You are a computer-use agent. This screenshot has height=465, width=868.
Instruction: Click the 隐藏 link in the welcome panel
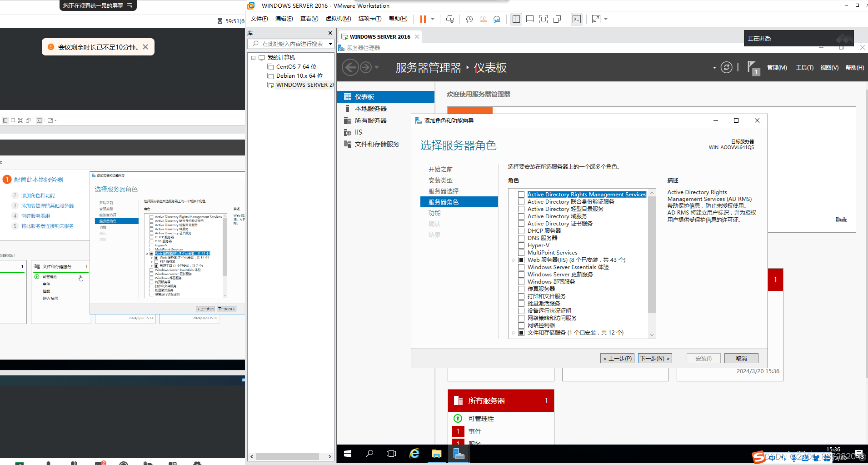pyautogui.click(x=841, y=220)
